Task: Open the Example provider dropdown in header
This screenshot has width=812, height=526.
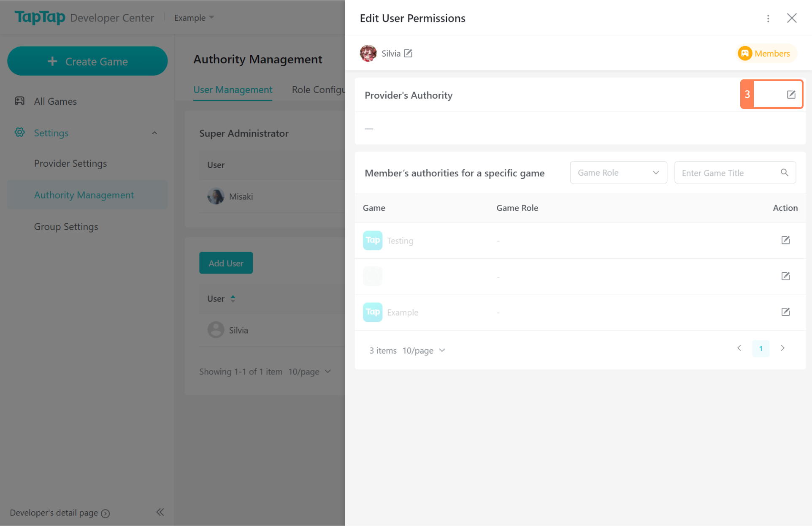Action: [x=194, y=18]
